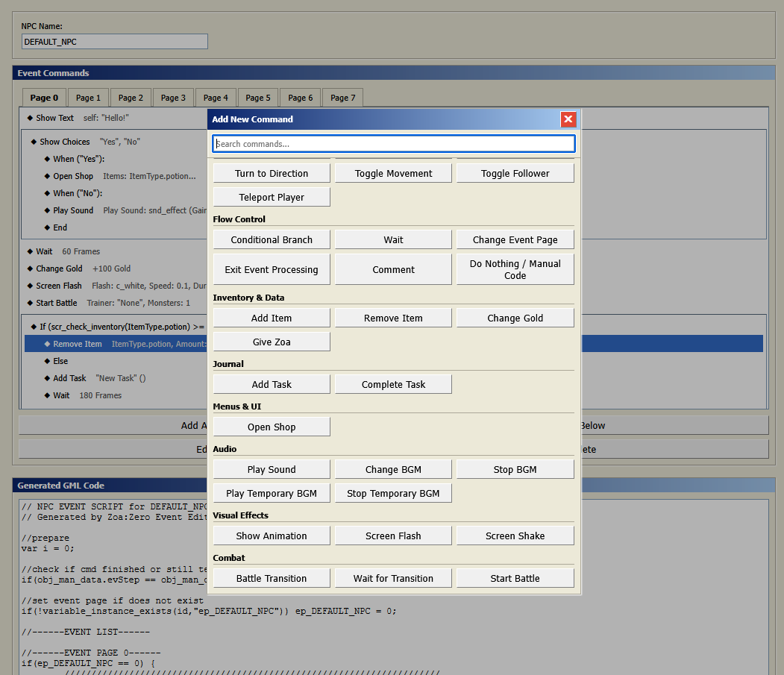Screen dimensions: 784x675
Task: Close the Add New Command dialog
Action: [568, 119]
